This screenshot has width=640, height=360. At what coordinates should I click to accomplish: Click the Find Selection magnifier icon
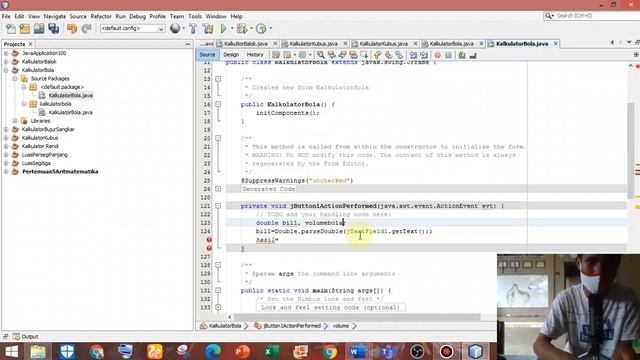tap(321, 55)
